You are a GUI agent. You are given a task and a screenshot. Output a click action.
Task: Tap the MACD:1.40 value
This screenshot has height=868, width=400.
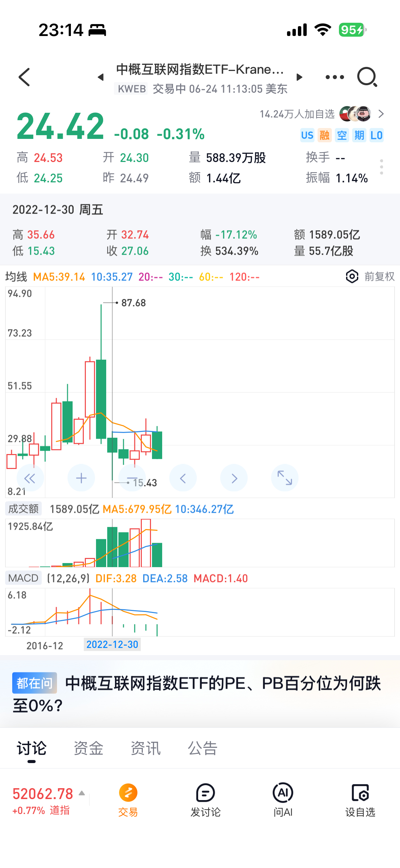(221, 578)
